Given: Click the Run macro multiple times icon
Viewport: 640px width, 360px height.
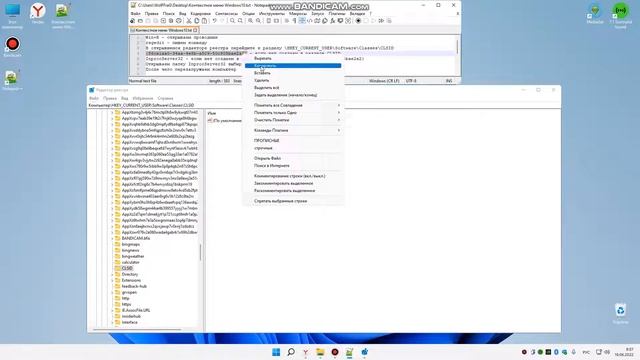Looking at the screenshot, I should 381,21.
